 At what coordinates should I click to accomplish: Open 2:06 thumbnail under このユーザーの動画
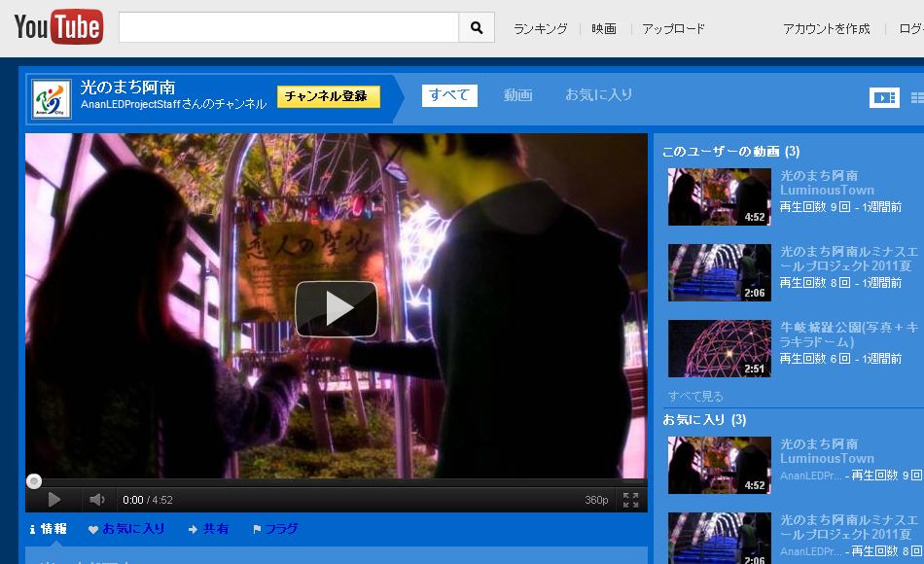[x=720, y=273]
